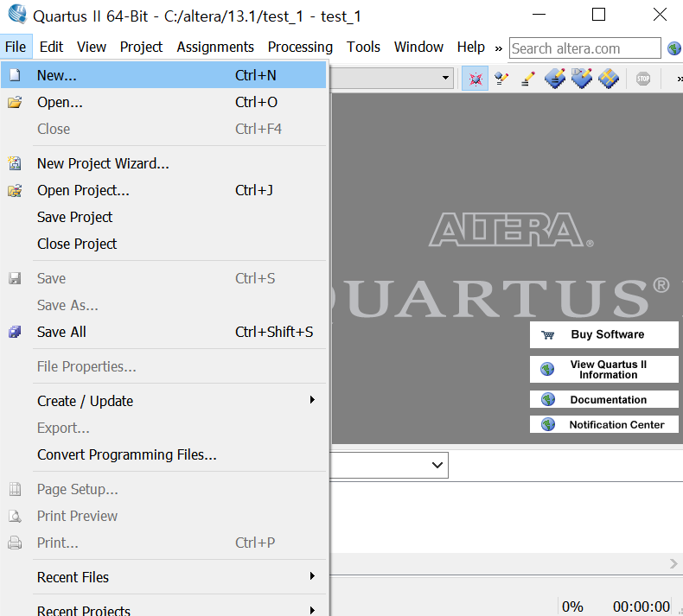Image resolution: width=683 pixels, height=616 pixels.
Task: Open the combo box below the main window
Action: coord(437,465)
